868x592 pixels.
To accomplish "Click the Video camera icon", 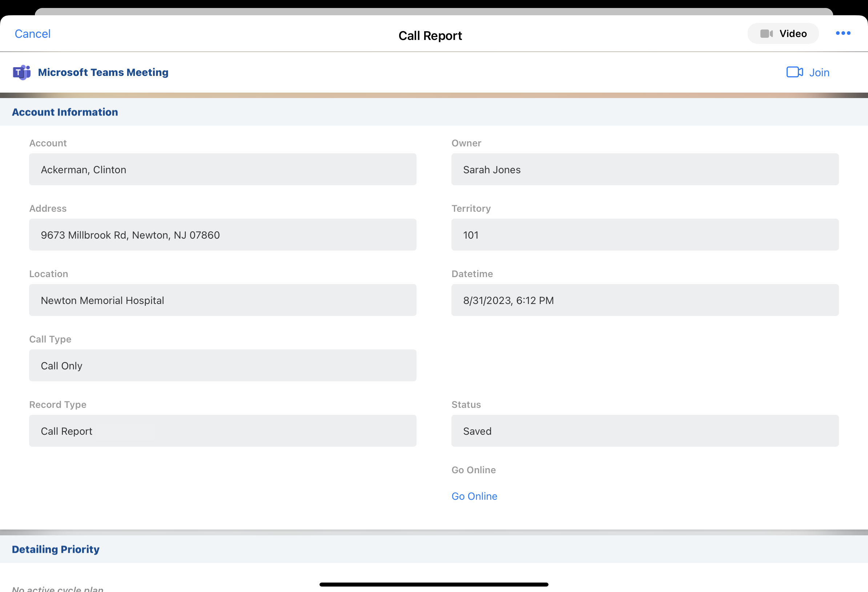I will point(766,33).
